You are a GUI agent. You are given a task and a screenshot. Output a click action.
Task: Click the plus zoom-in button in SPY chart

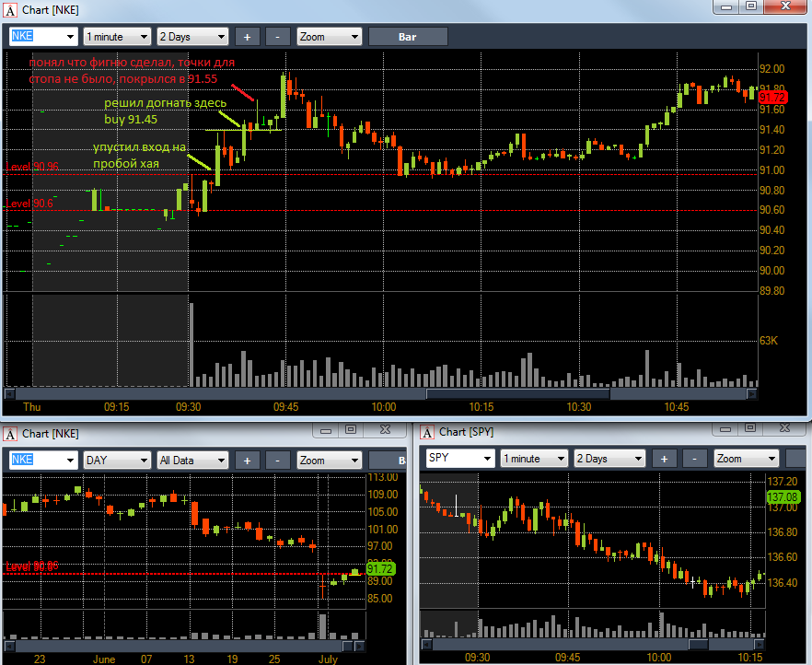point(664,459)
